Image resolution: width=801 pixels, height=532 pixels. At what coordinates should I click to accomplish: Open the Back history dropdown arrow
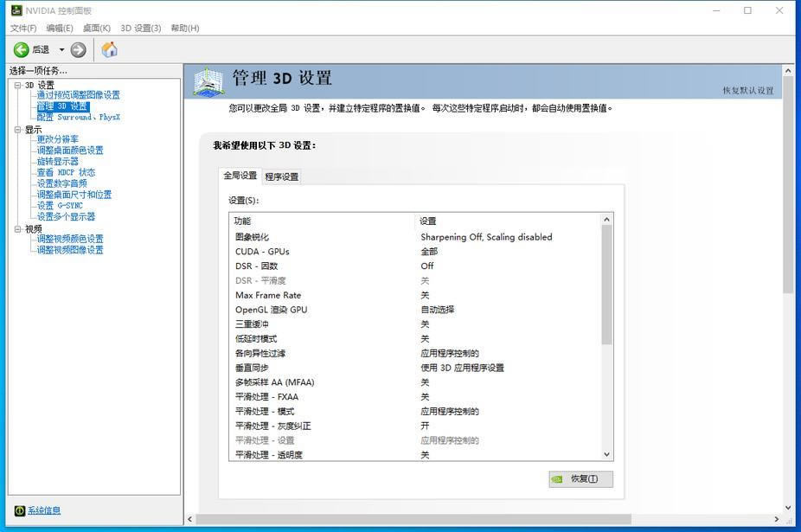tap(61, 49)
